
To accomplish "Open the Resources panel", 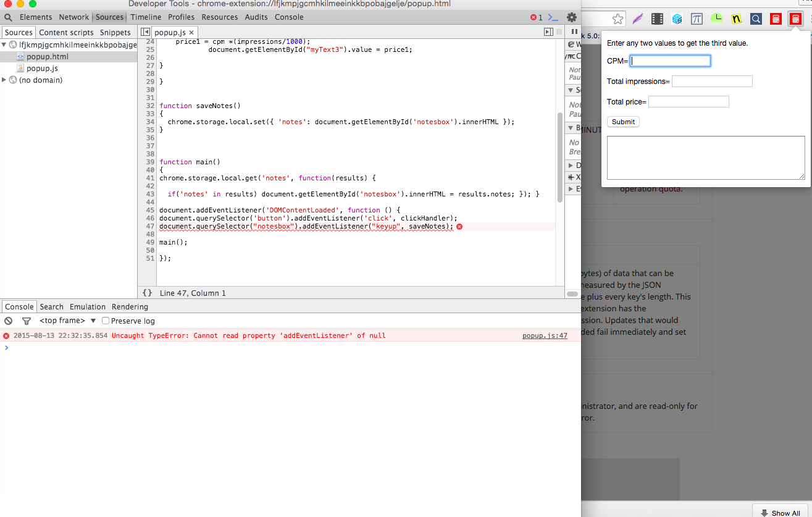I will pos(220,17).
